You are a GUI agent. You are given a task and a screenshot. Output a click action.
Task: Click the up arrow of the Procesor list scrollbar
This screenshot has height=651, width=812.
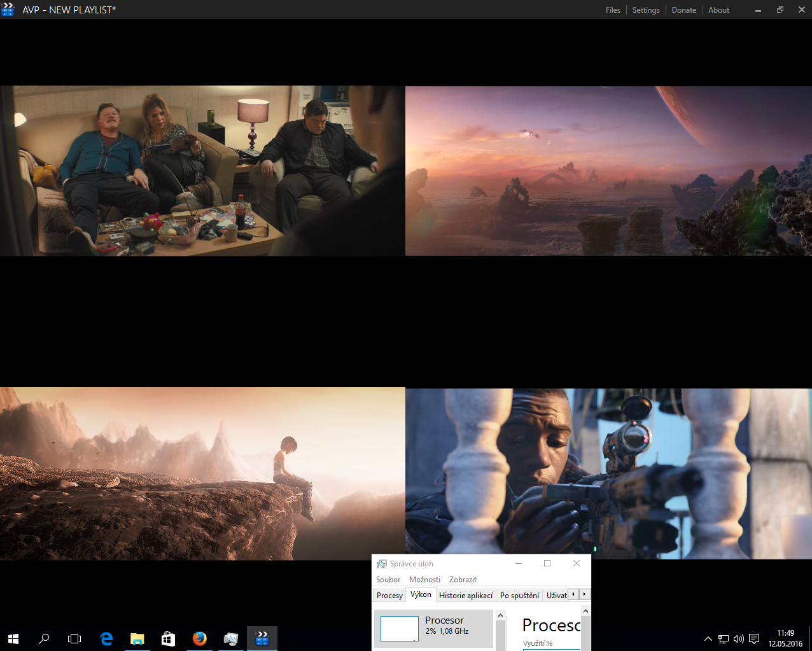coord(500,615)
